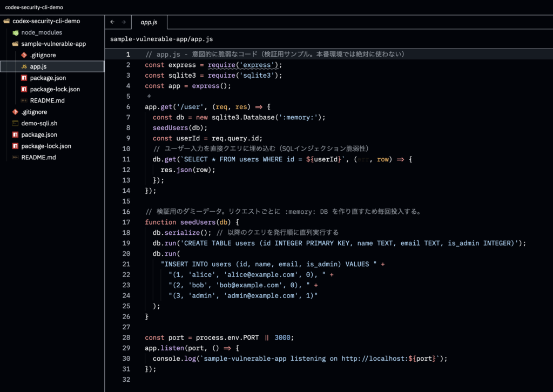This screenshot has height=392, width=553.
Task: Click process.env.PORT on line 28
Action: [x=227, y=337]
